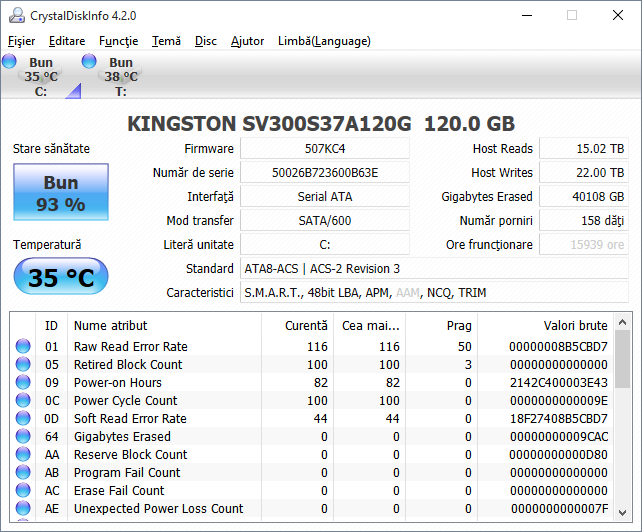Click the Firmware field 507KC4
Viewport: 642px width, 532px height.
pyautogui.click(x=325, y=148)
